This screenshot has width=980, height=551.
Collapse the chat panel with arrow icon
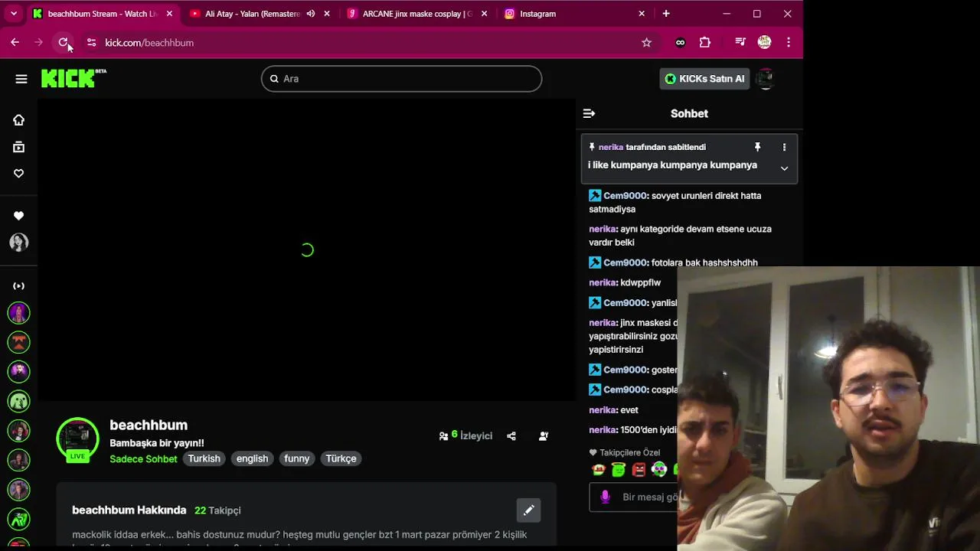[x=589, y=113]
